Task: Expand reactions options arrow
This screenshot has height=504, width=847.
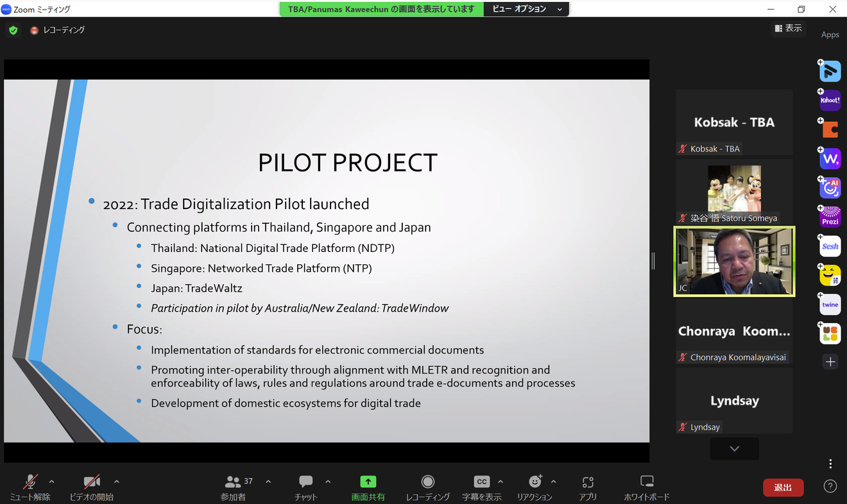Action: click(554, 482)
